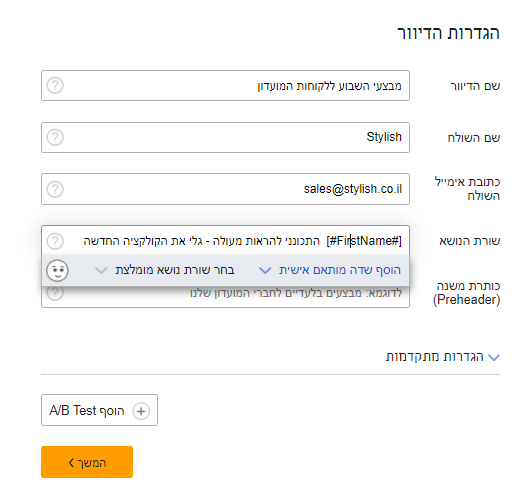
Task: Open 'הוסף שדה מותאם אישית' dropdown
Action: coord(330,270)
